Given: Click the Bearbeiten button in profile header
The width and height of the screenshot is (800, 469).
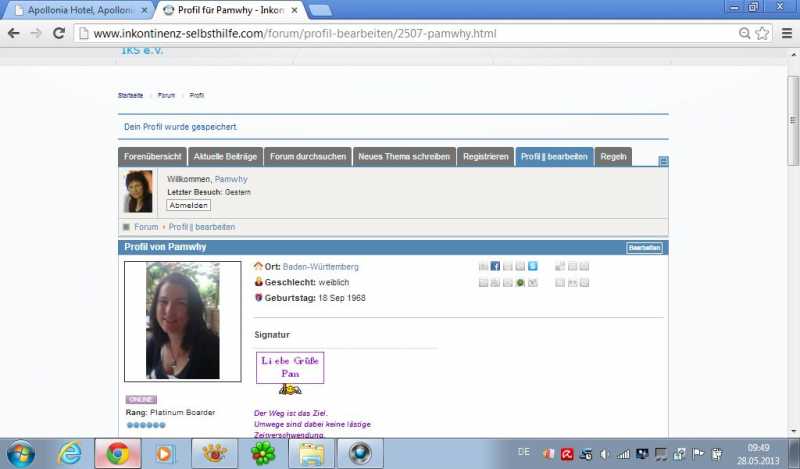Looking at the screenshot, I should click(x=644, y=247).
